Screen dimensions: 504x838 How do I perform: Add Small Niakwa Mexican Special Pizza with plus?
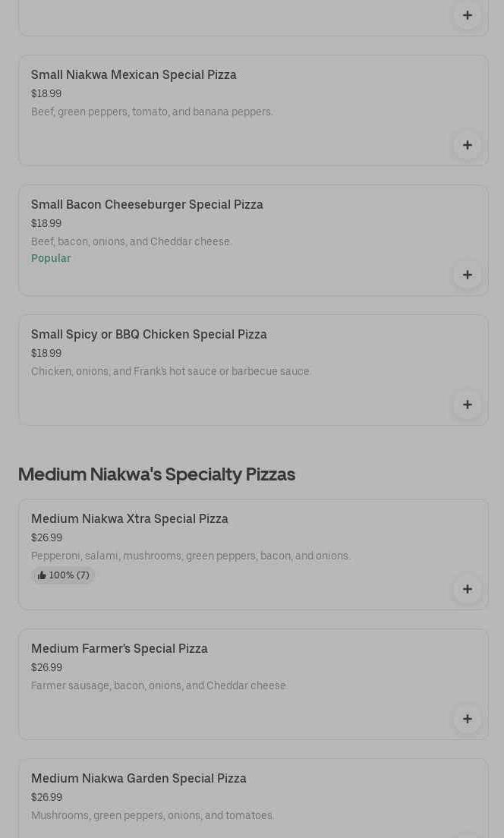coord(467,145)
